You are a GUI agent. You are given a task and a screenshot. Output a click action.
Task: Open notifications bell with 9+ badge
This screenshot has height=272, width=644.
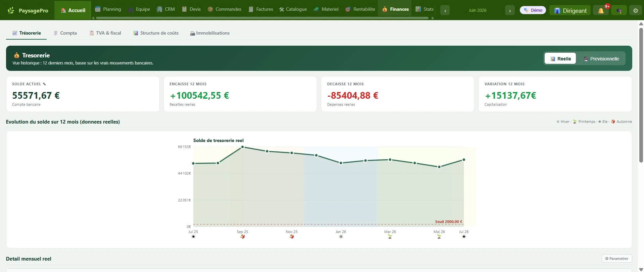(x=601, y=10)
